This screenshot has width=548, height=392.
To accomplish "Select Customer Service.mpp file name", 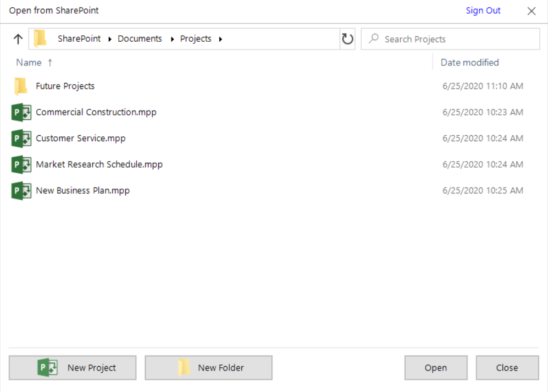I will 80,139.
